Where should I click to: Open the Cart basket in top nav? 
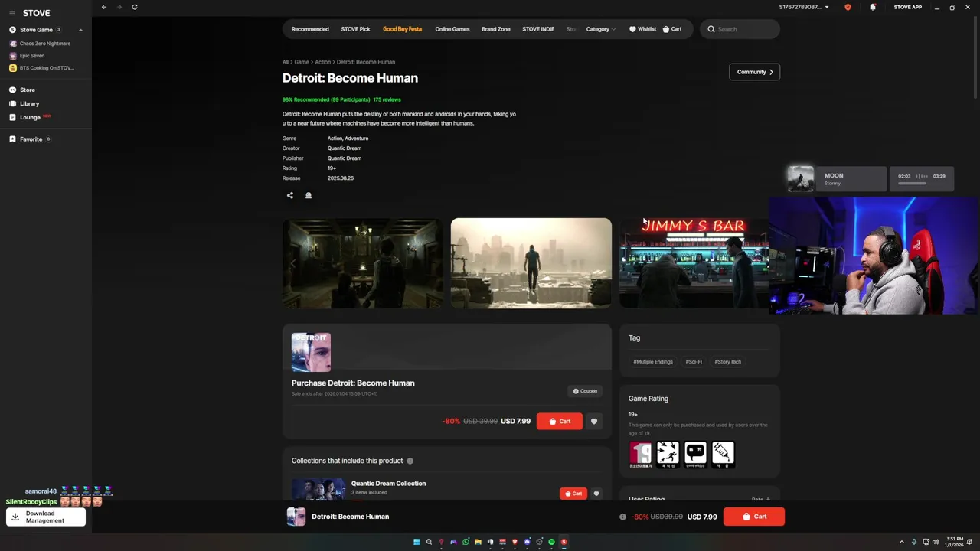tap(671, 29)
